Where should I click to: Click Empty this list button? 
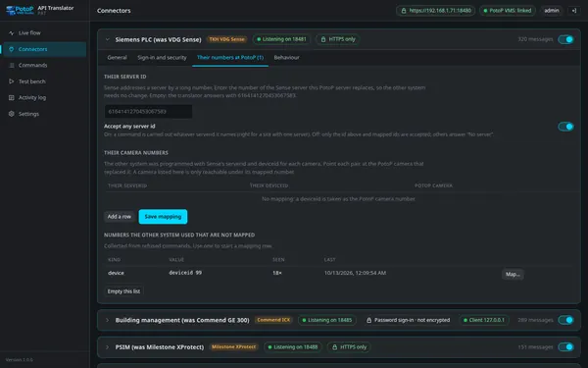[x=123, y=291]
